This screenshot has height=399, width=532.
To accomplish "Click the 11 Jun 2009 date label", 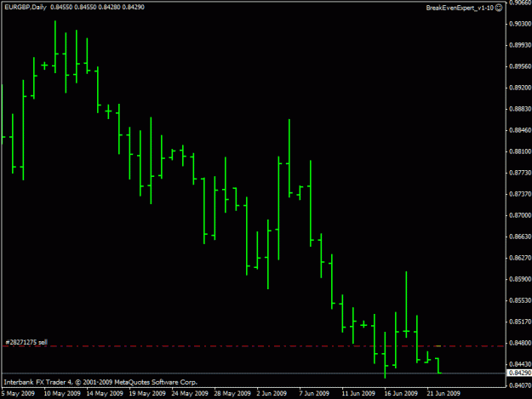I will (358, 393).
